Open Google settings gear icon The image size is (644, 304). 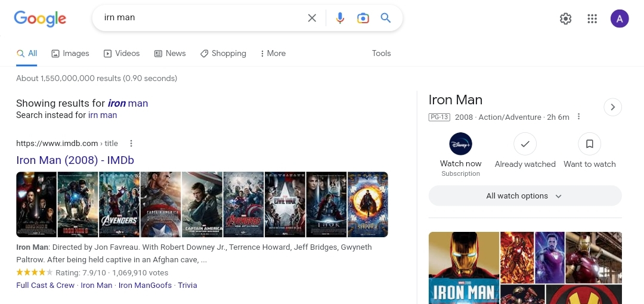565,18
